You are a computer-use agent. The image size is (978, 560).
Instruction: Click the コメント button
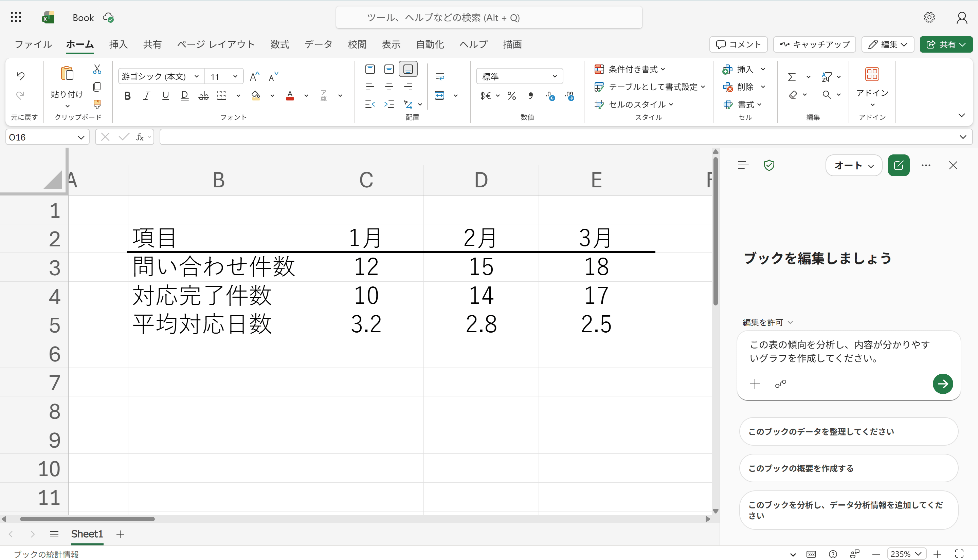(738, 44)
